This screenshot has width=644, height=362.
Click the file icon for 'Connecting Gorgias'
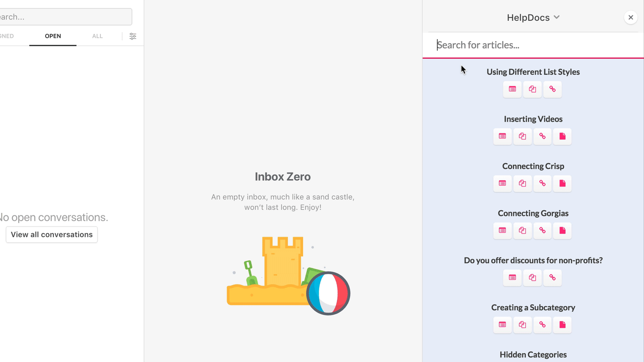pyautogui.click(x=562, y=230)
